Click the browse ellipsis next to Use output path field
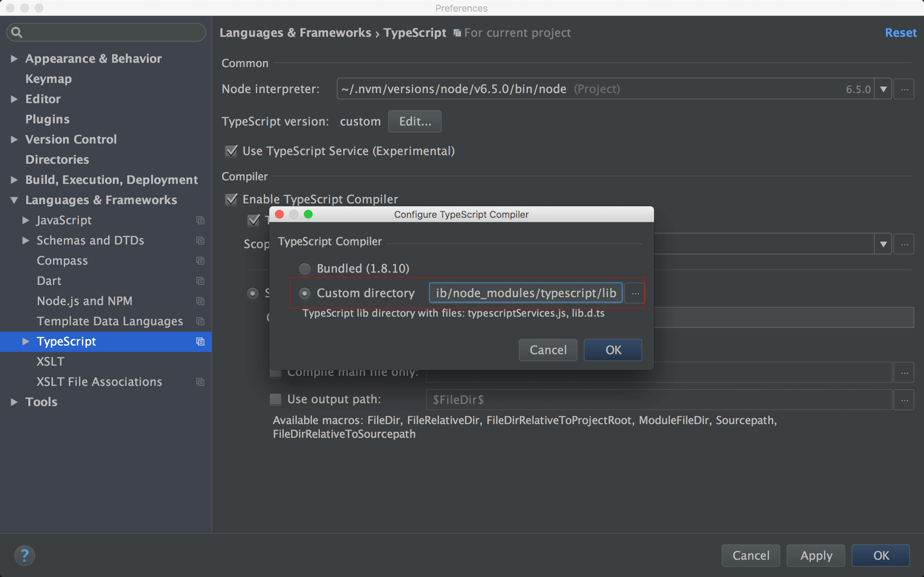 tap(904, 400)
